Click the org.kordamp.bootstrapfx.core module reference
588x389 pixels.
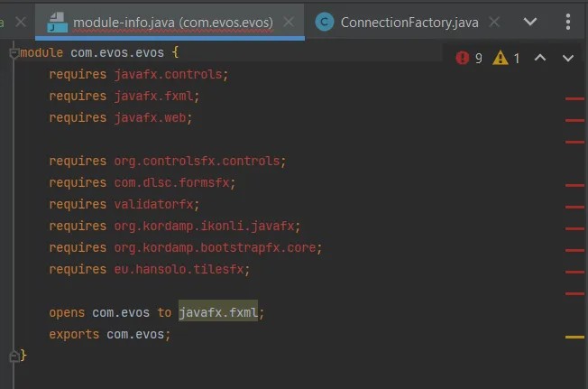coord(215,247)
